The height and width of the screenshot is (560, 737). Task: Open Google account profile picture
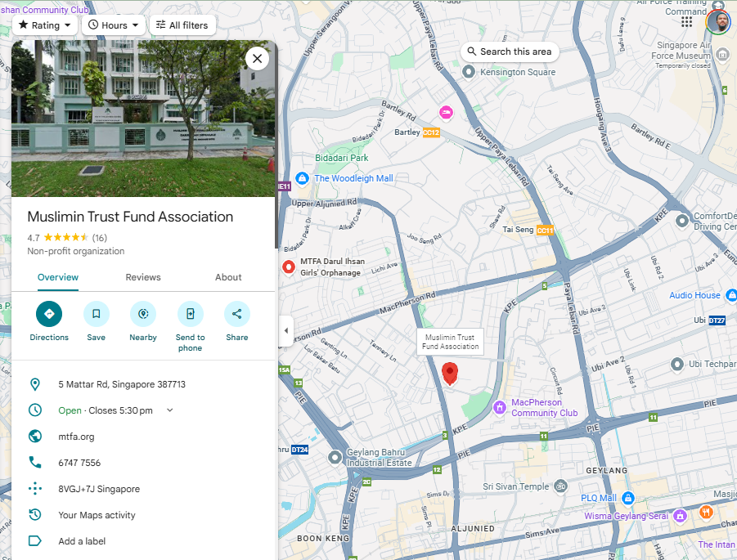point(717,21)
